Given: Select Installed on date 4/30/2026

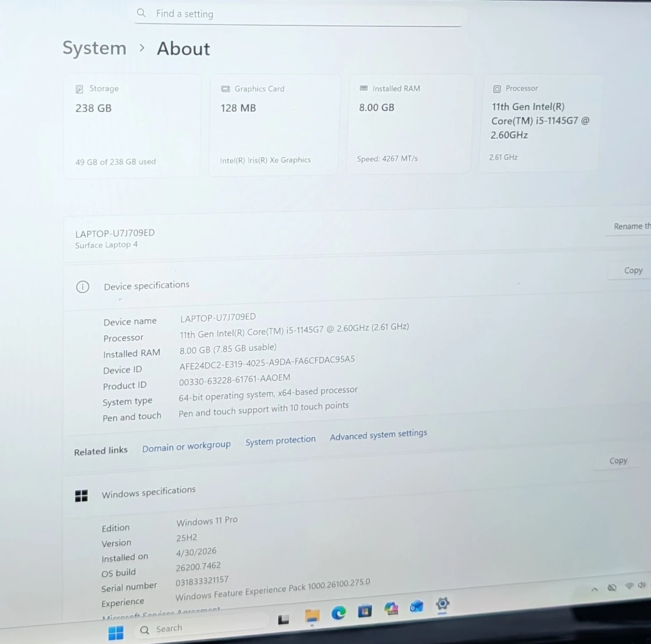Looking at the screenshot, I should (196, 552).
